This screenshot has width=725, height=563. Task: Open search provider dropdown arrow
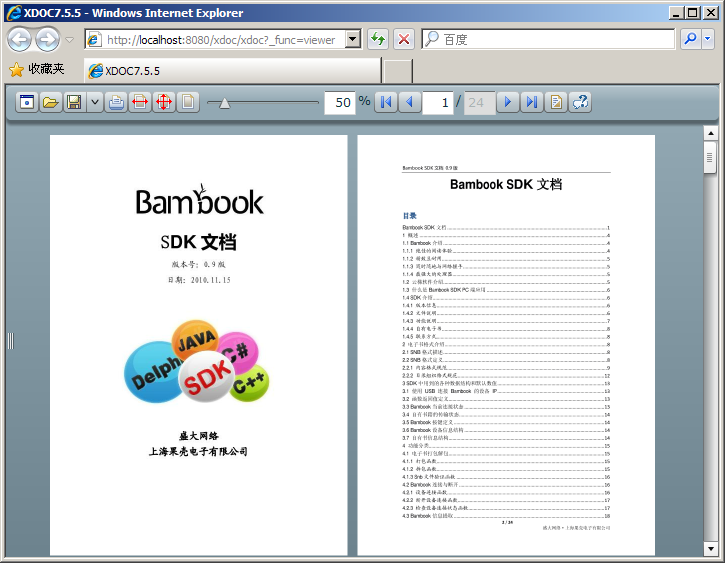pyautogui.click(x=707, y=40)
